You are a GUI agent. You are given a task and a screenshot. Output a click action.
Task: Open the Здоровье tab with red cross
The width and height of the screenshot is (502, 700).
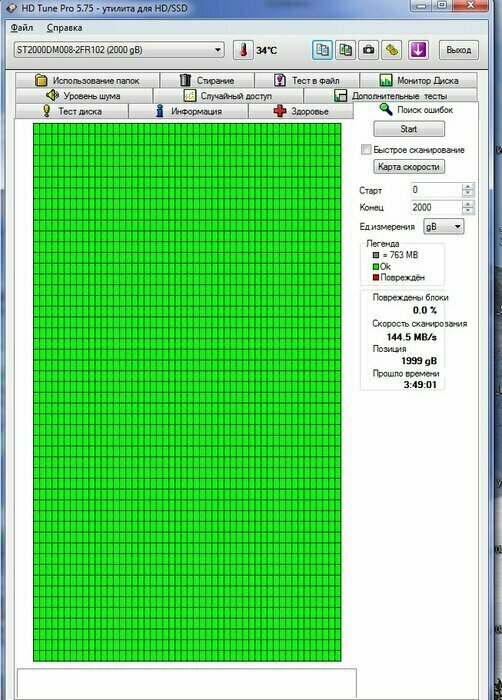pos(301,111)
